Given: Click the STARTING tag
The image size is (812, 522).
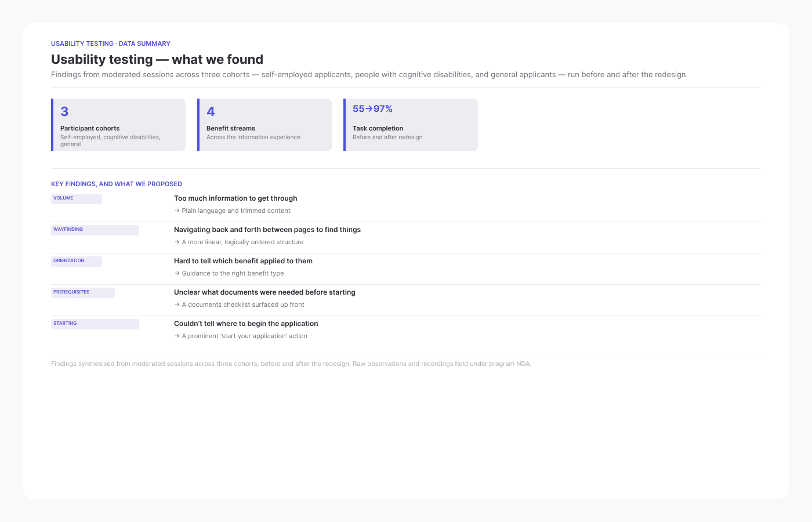Looking at the screenshot, I should tap(95, 324).
